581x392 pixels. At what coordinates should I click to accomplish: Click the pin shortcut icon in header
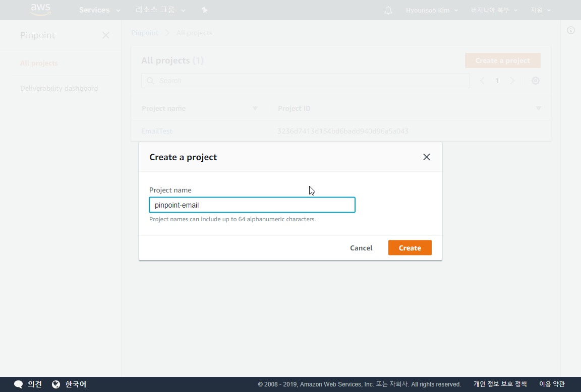click(x=205, y=10)
